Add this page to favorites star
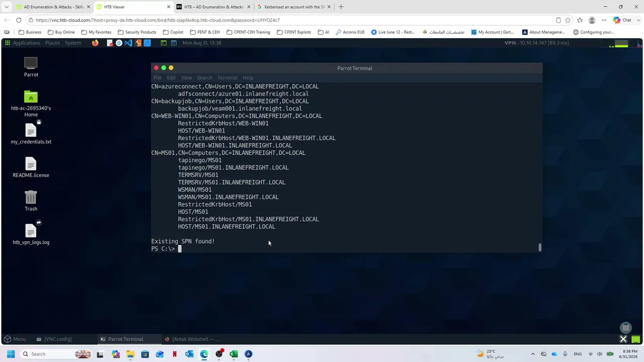The width and height of the screenshot is (644, 362). coord(568,20)
